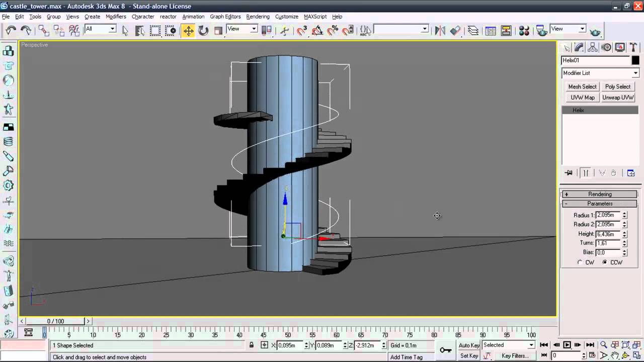This screenshot has height=362, width=644.
Task: Click the Undo arrow icon
Action: [x=11, y=31]
